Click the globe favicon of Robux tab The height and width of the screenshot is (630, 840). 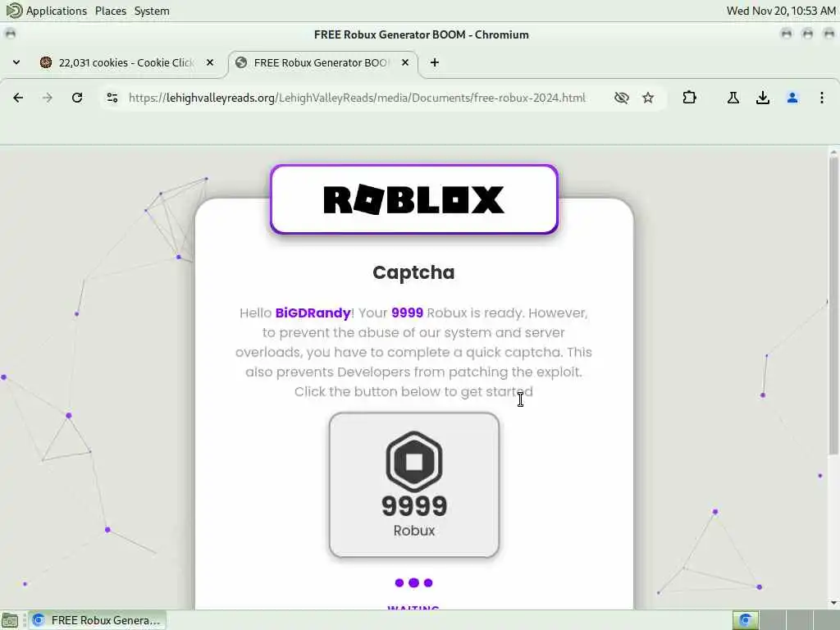click(x=241, y=62)
